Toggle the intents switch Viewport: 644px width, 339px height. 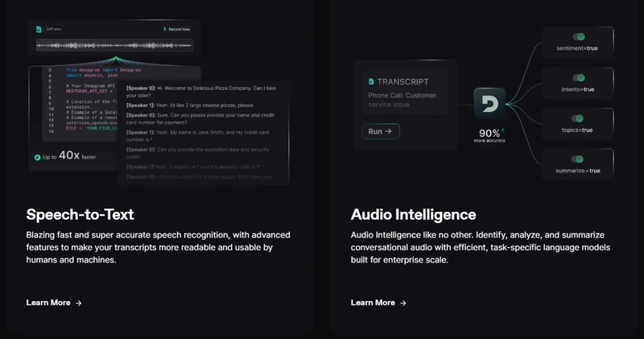[578, 78]
